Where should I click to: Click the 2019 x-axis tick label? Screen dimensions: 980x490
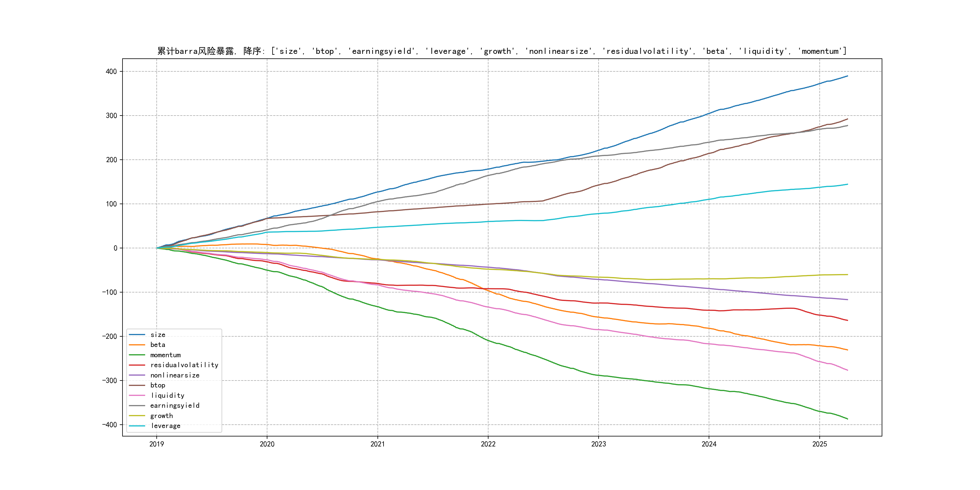(156, 444)
